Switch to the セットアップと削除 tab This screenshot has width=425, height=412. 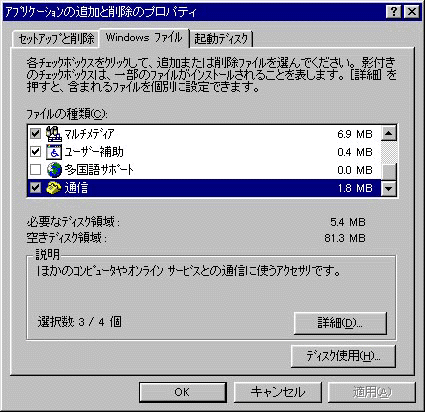tap(56, 39)
